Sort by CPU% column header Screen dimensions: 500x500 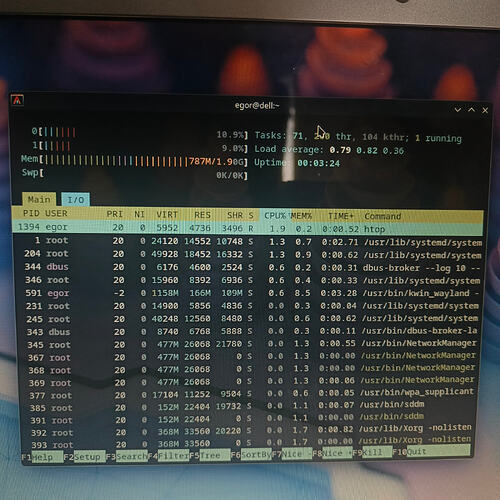tap(275, 215)
